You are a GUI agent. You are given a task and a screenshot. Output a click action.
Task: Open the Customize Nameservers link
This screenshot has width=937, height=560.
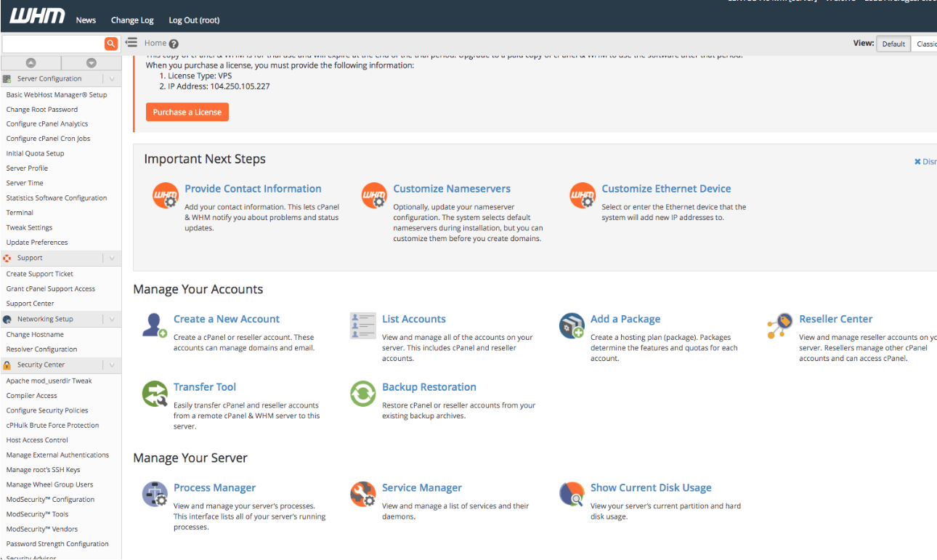(x=451, y=189)
